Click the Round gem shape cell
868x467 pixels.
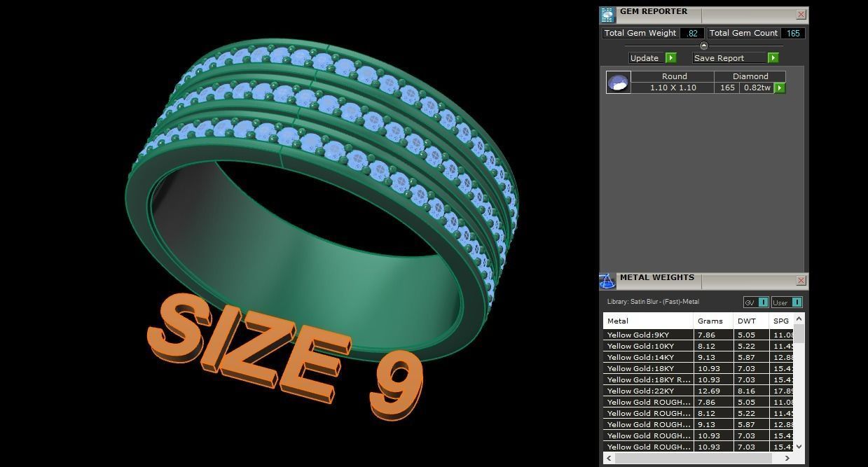(673, 76)
